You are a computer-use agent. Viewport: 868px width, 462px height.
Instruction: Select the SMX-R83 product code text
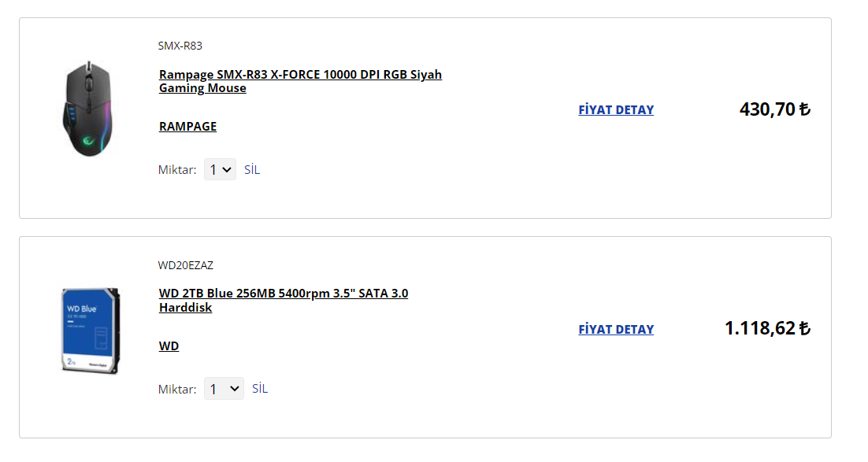(x=180, y=46)
